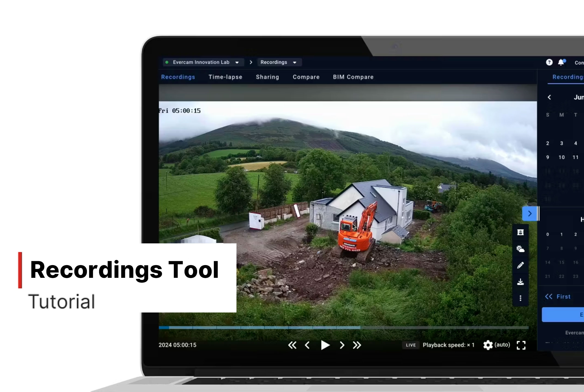584x392 pixels.
Task: Go to previous month in calendar
Action: 549,97
